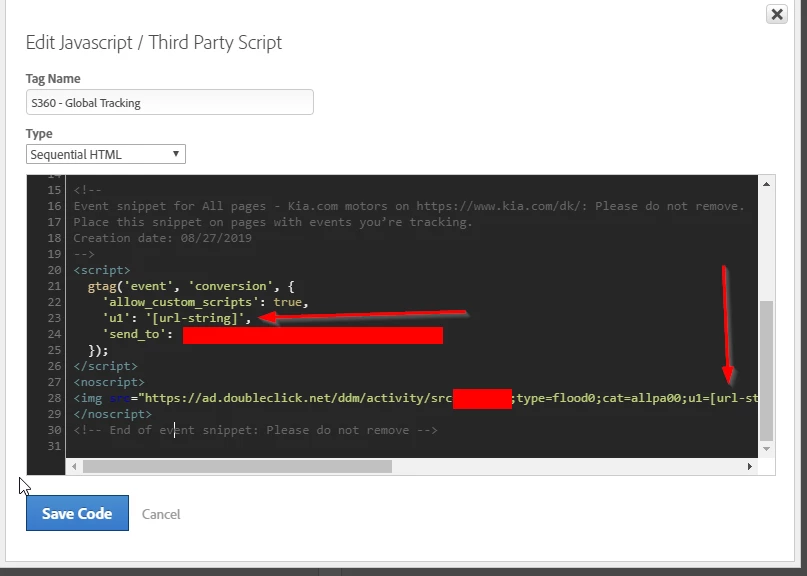
Task: Click the Event snippet for All pages comment
Action: (409, 206)
